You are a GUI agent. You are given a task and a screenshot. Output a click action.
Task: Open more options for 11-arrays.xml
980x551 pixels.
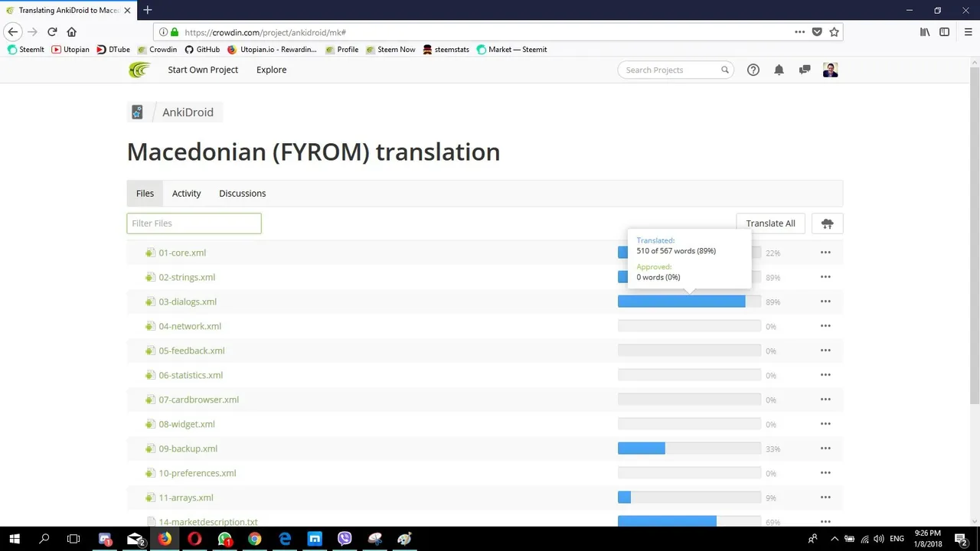[825, 497]
